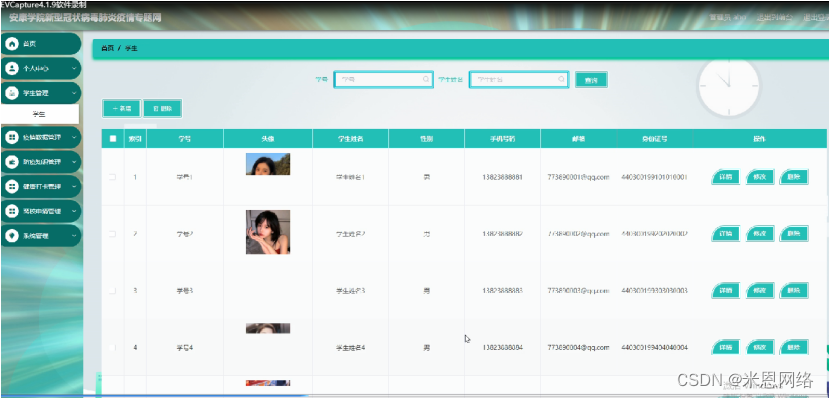Click 删除 for student 学号4
The image size is (829, 398).
[x=794, y=347]
